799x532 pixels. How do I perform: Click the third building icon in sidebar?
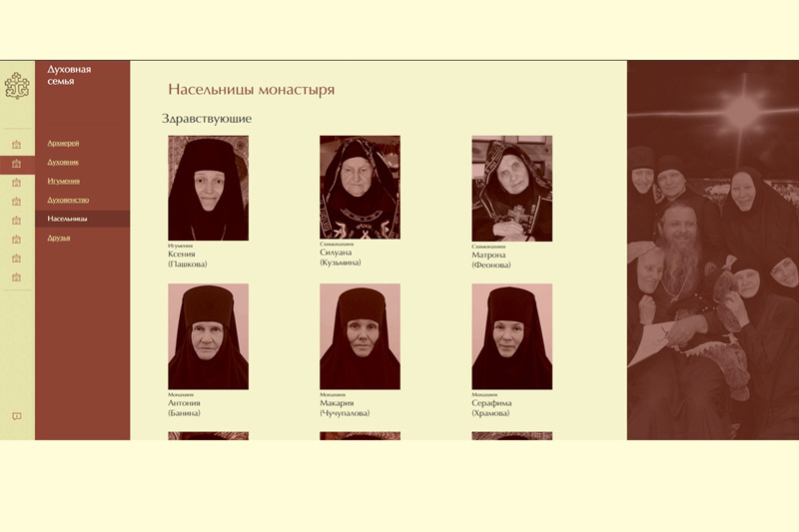pyautogui.click(x=16, y=182)
